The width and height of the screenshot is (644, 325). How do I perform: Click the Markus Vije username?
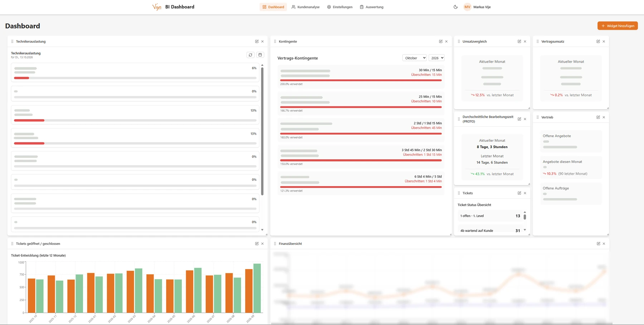click(x=482, y=7)
